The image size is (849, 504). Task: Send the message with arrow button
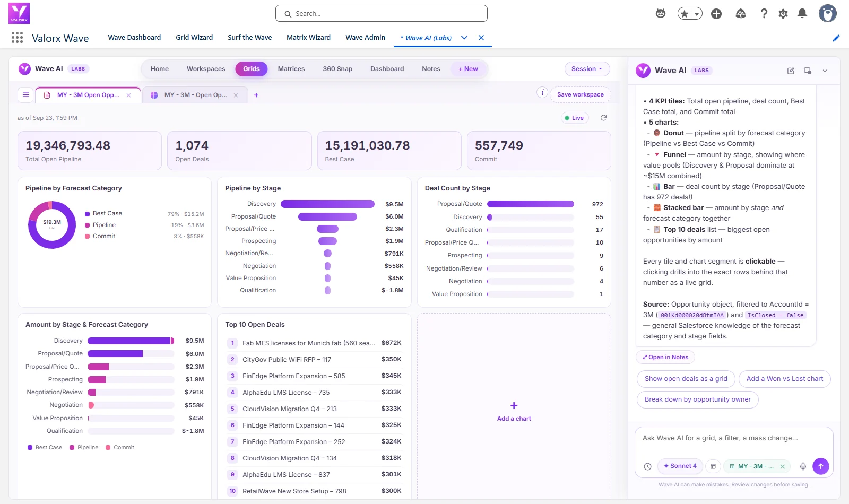click(821, 466)
